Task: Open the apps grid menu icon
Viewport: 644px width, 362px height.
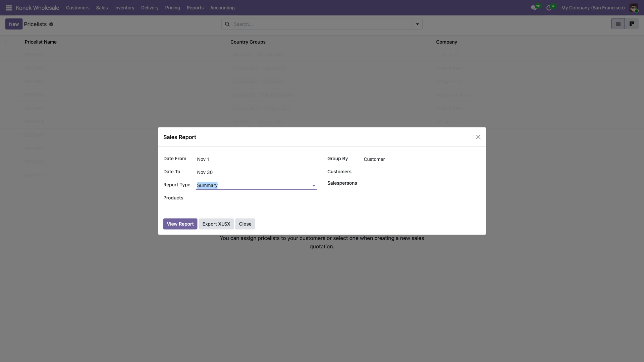Action: point(9,7)
